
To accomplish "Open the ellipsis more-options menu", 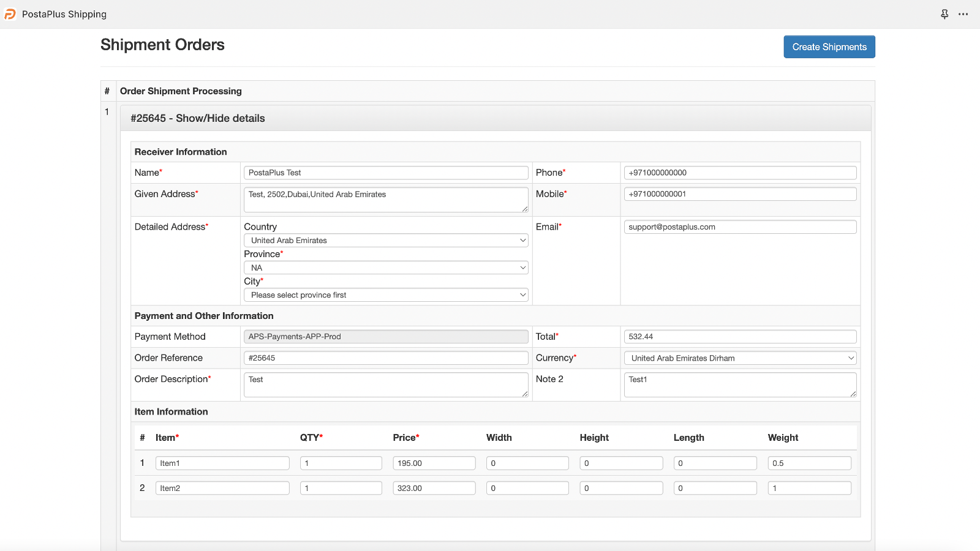I will 963,13.
